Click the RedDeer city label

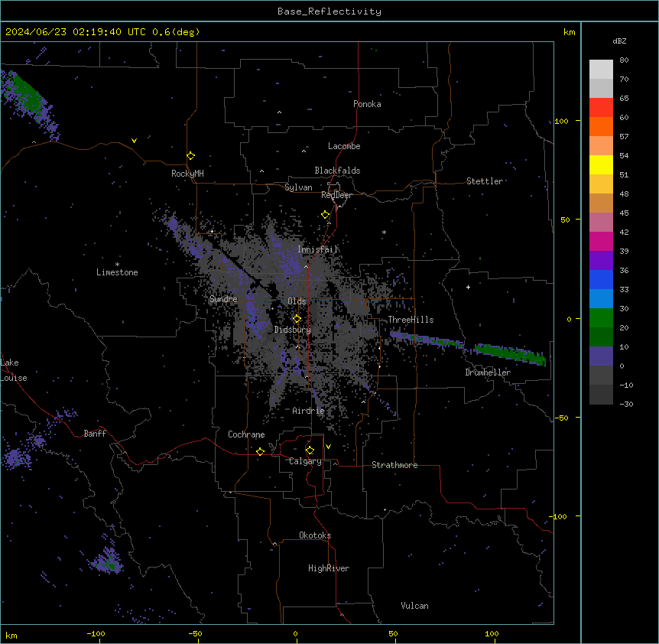[x=336, y=195]
